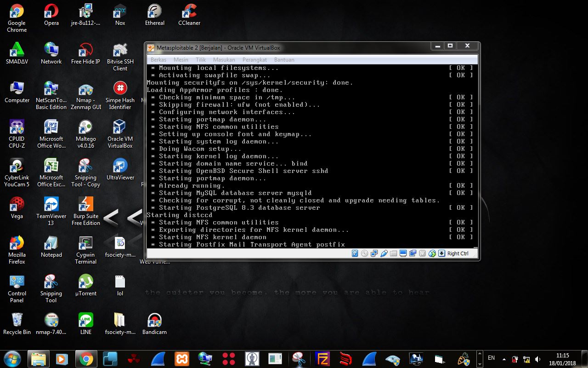Open the optical drive icon in VM status bar
The image size is (588, 368).
364,253
